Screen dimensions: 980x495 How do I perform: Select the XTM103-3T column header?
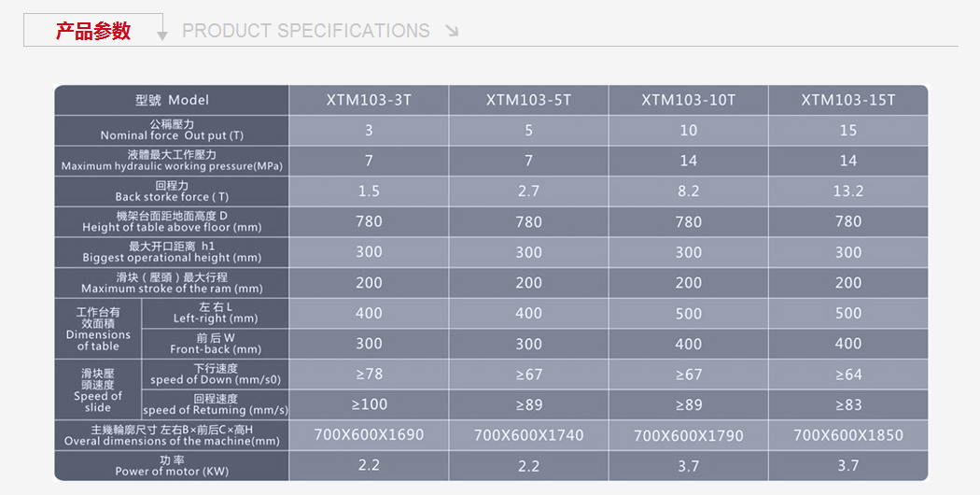[x=369, y=100]
